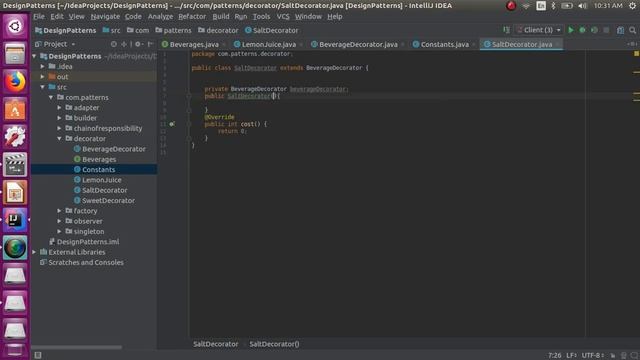Open Ubuntu Dash search button
The image size is (640, 360).
coord(15,27)
